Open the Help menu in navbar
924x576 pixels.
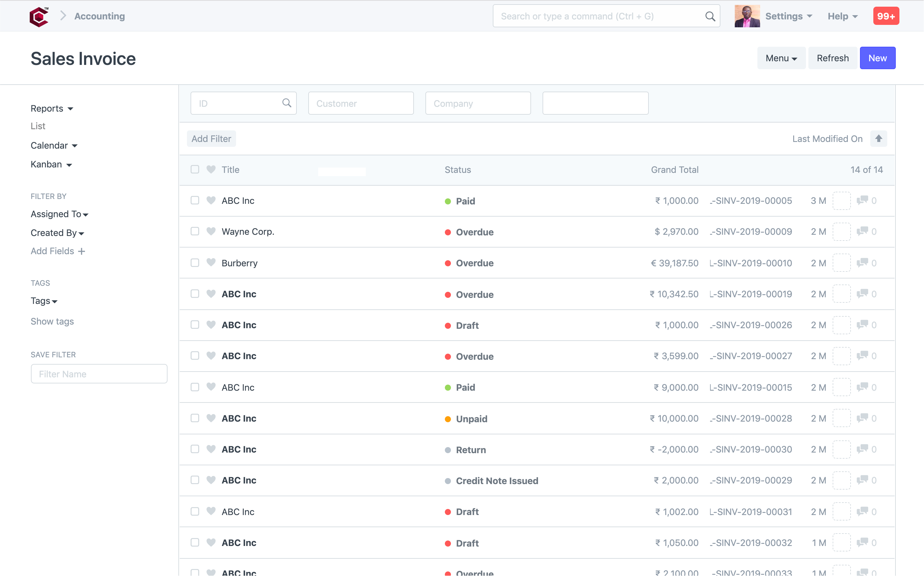coord(842,16)
